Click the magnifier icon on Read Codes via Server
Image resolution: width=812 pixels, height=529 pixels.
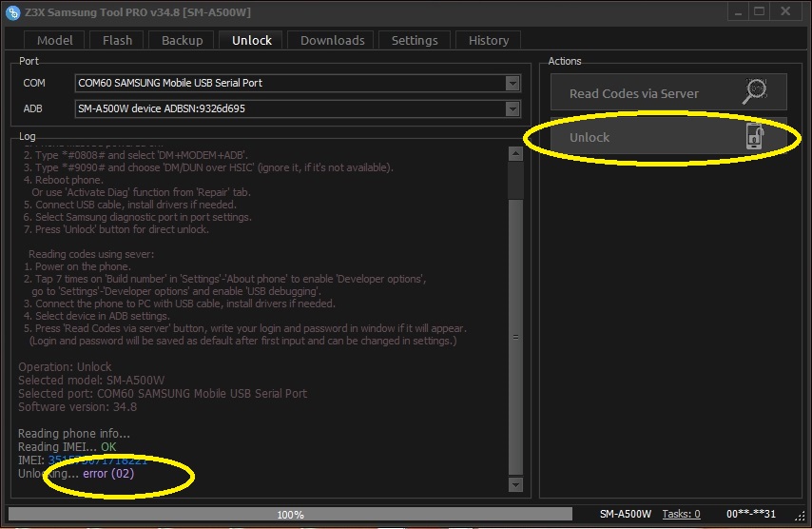(x=755, y=92)
